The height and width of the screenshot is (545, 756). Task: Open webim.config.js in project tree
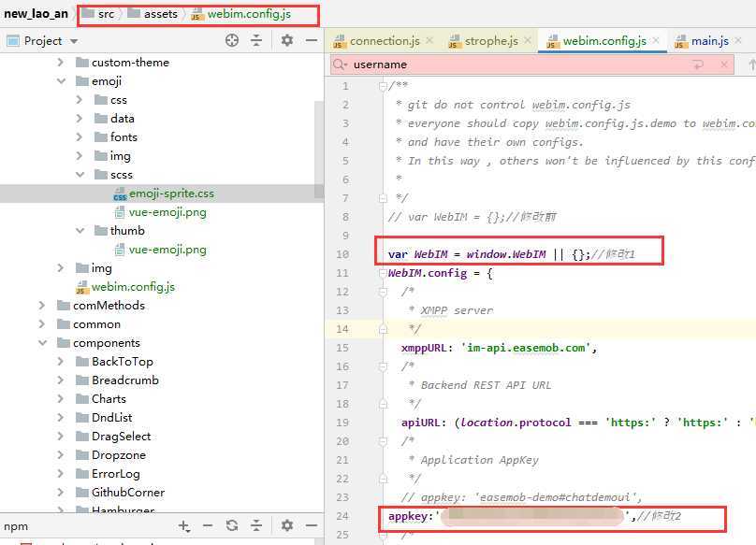coord(133,287)
